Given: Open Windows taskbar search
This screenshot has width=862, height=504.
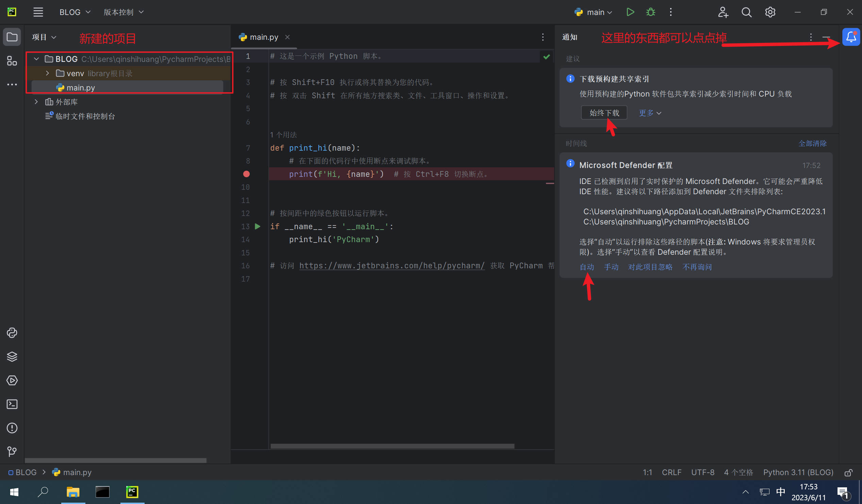Looking at the screenshot, I should [x=43, y=492].
